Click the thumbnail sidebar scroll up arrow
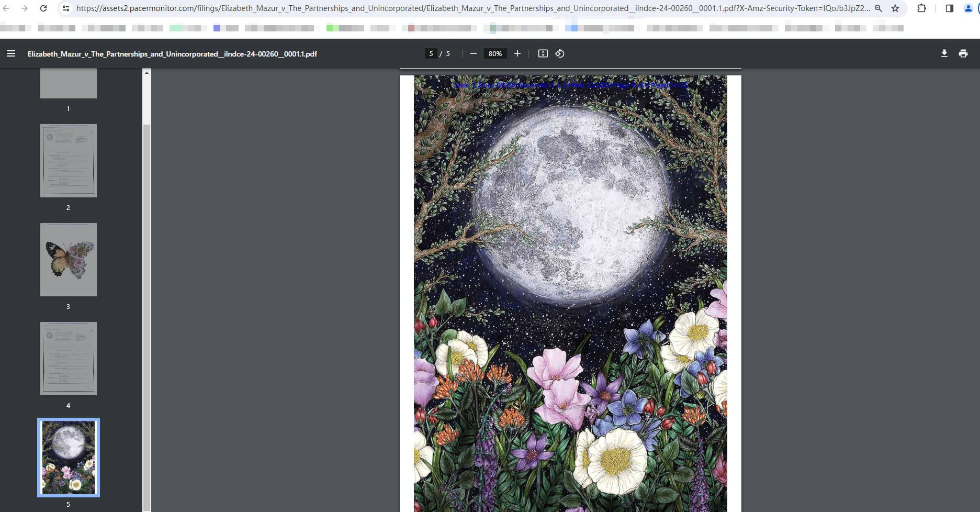Viewport: 980px width, 512px height. click(147, 73)
